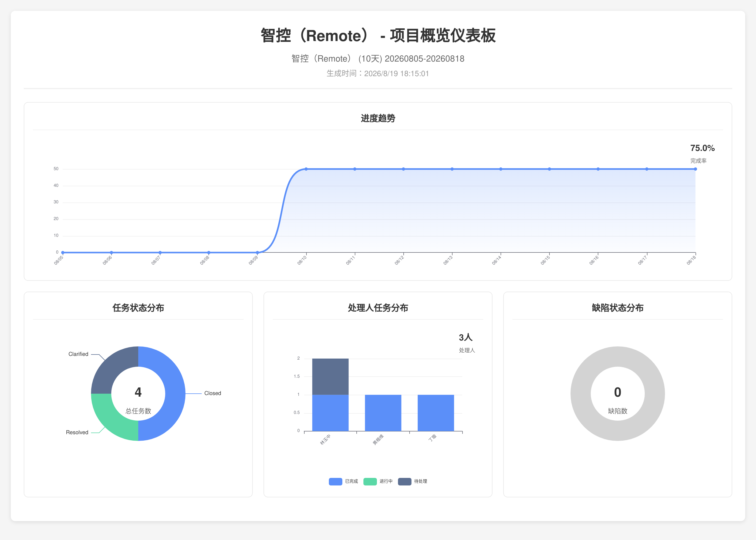The width and height of the screenshot is (756, 540).
Task: Click the '08/14' x-axis date label
Action: click(497, 260)
